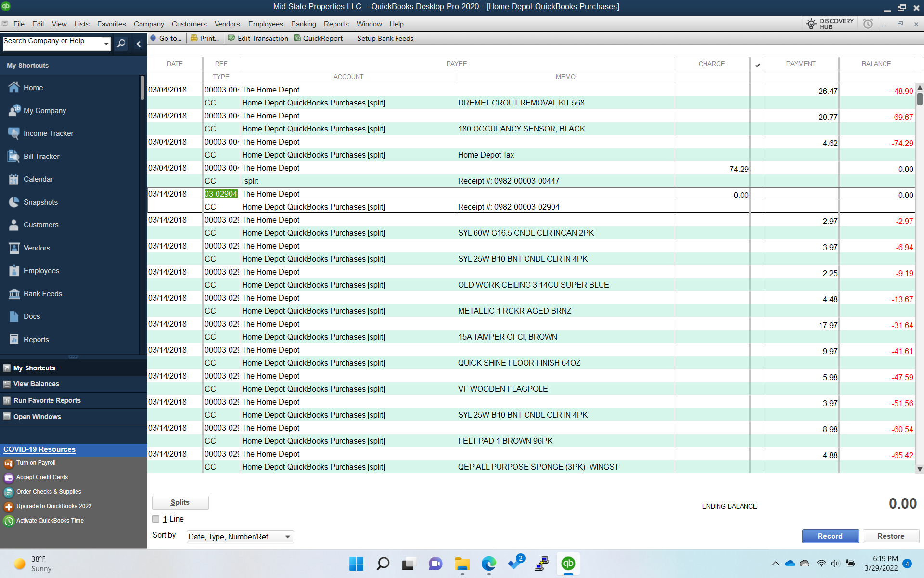Open the Banking menu
The width and height of the screenshot is (924, 578).
click(303, 24)
